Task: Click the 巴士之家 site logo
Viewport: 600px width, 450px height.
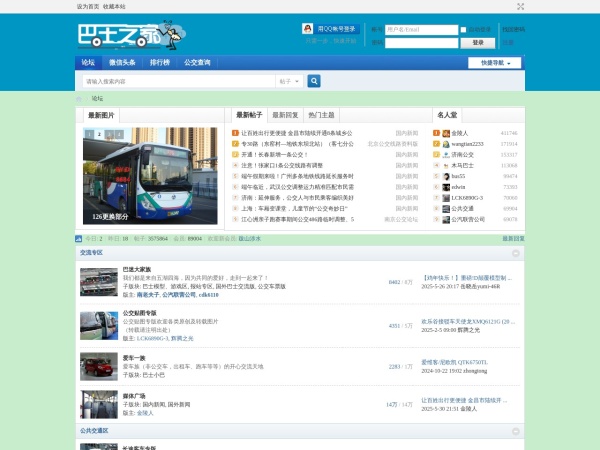Action: click(x=132, y=35)
